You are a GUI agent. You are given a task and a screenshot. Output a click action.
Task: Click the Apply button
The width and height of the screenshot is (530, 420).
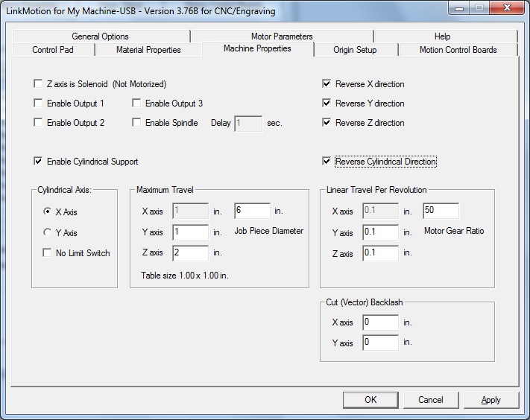tap(491, 400)
